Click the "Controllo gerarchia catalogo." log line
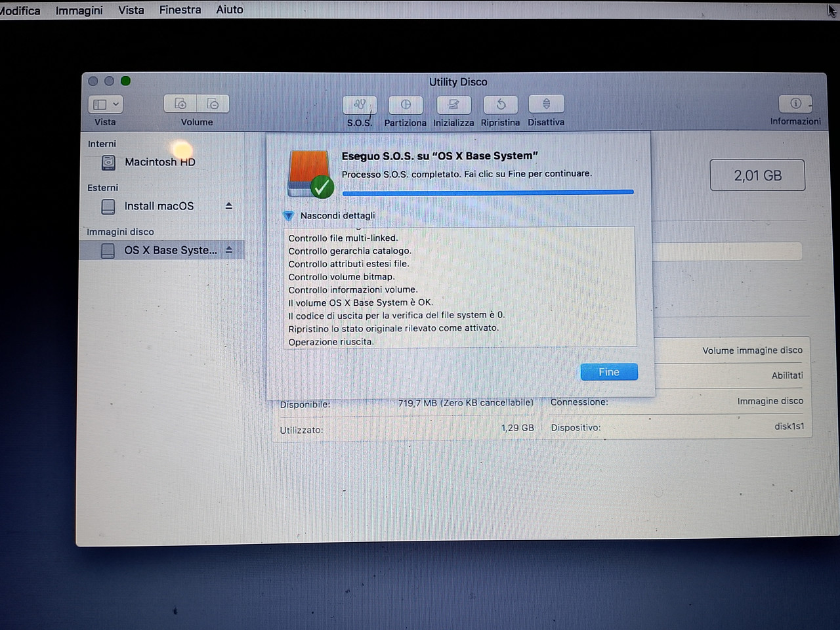This screenshot has height=630, width=840. (x=350, y=251)
